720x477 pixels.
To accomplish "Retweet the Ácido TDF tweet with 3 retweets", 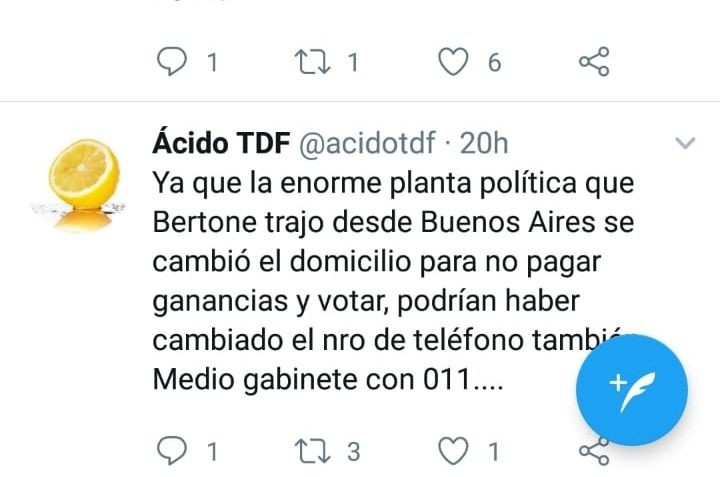I will tap(312, 451).
